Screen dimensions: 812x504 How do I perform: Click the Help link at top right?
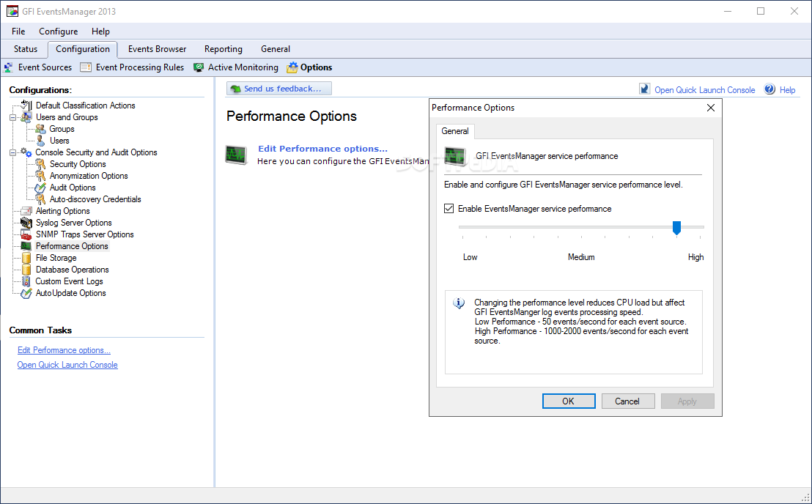787,89
